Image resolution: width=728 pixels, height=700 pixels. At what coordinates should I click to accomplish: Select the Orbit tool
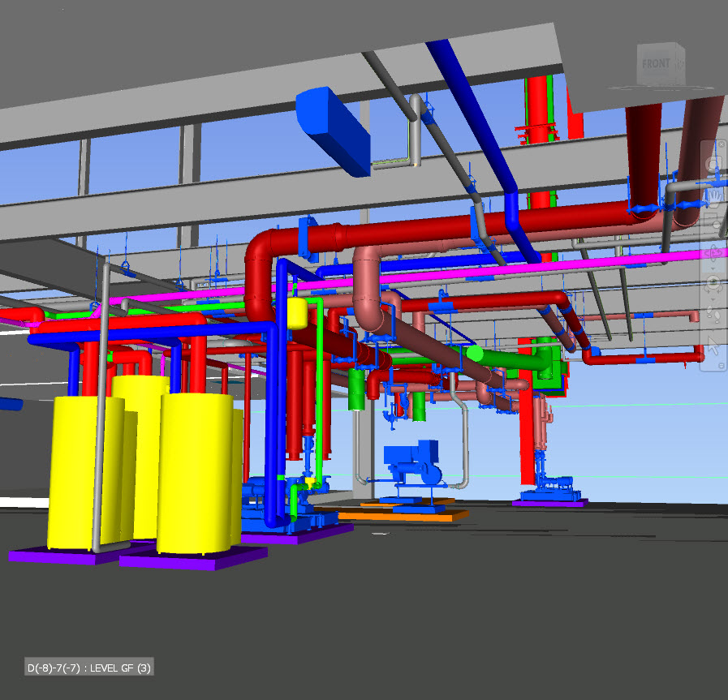713,252
